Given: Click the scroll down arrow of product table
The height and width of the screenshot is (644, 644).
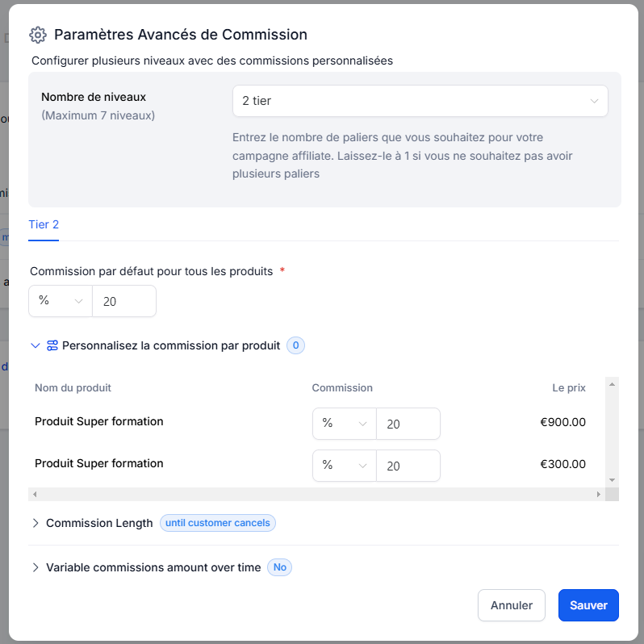Looking at the screenshot, I should 612,480.
